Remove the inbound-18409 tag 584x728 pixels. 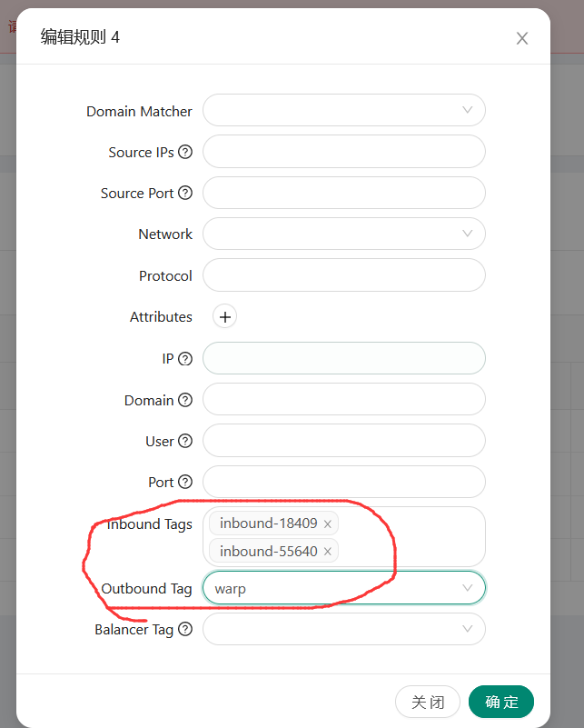[x=328, y=524]
